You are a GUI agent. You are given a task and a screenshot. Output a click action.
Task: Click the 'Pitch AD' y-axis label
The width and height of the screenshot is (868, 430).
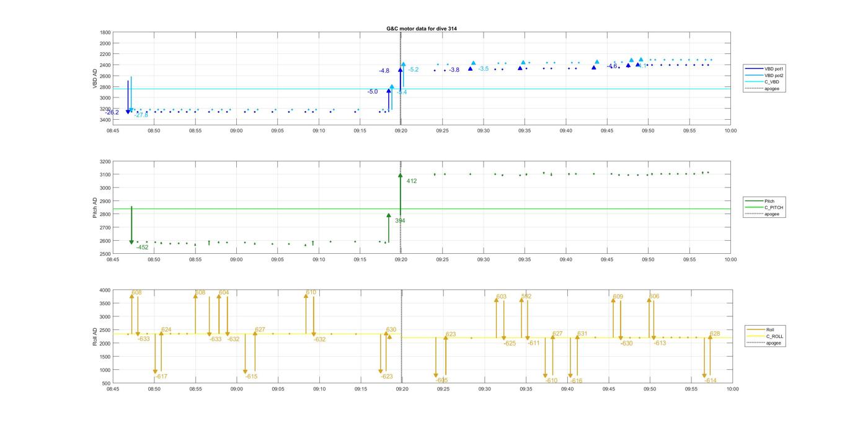95,207
